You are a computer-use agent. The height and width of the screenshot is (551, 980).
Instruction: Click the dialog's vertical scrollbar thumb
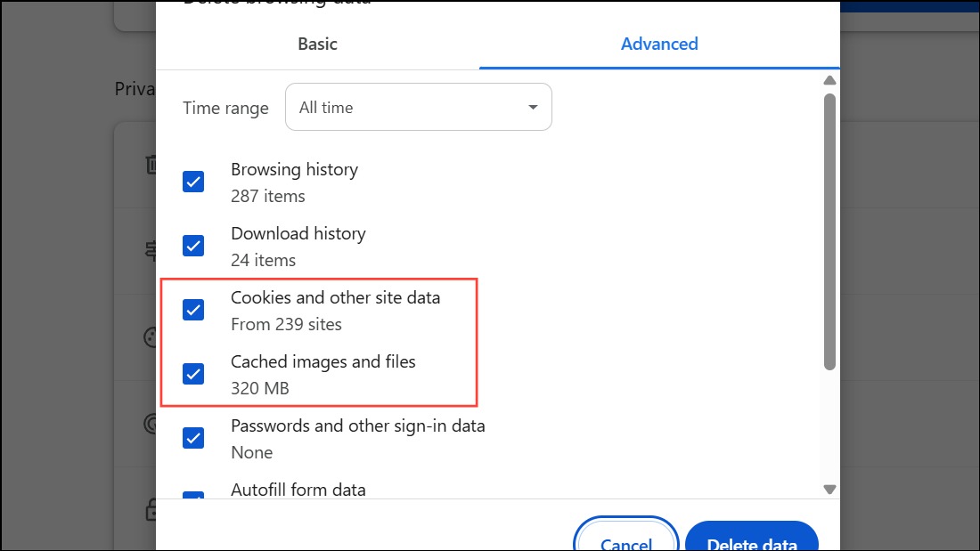[829, 231]
